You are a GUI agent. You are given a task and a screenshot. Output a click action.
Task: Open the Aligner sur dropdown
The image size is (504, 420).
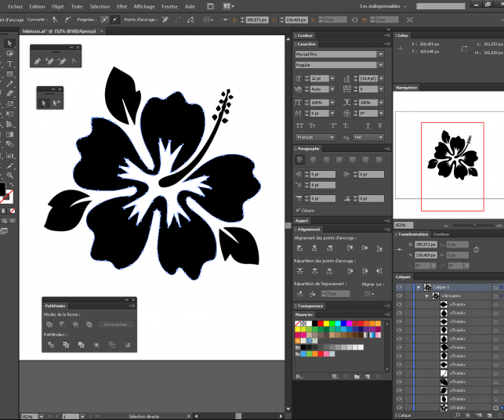coord(368,294)
